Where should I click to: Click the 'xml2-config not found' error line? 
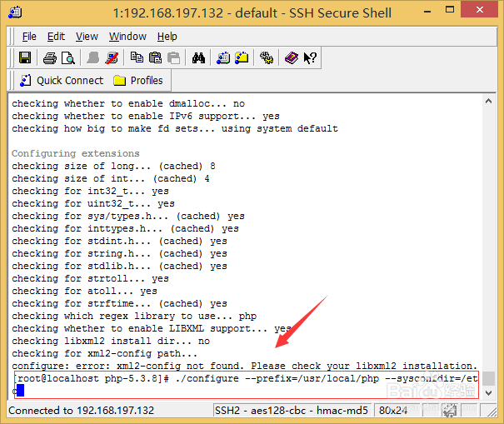click(245, 366)
